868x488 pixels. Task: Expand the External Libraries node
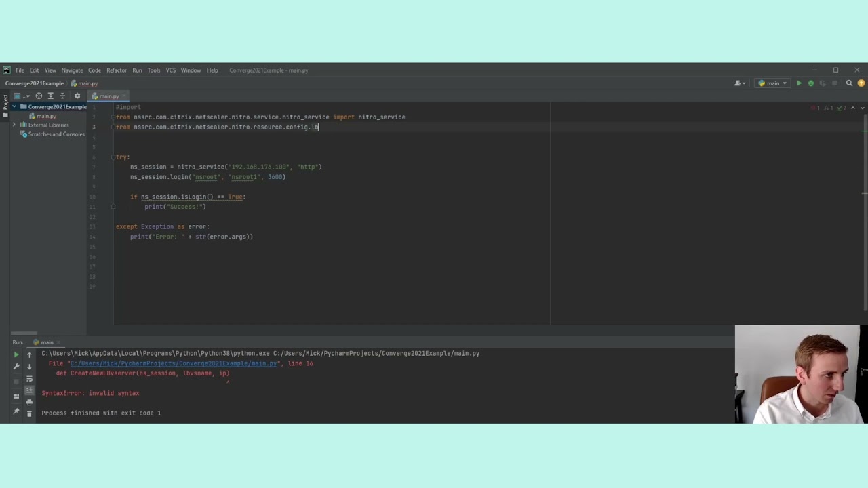coord(15,125)
